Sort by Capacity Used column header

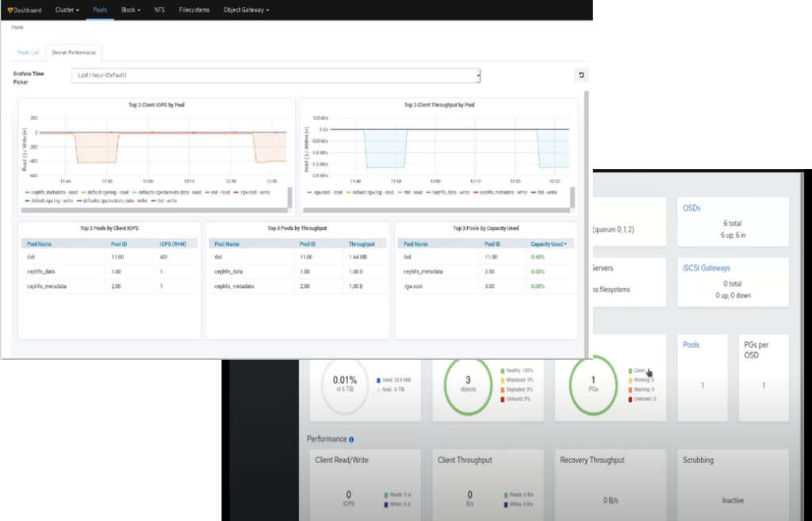tap(548, 244)
